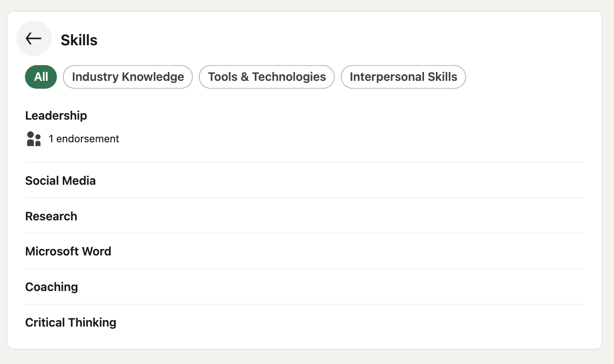Filter skills by Tools & Technologies
Viewport: 614px width, 364px height.
(267, 77)
